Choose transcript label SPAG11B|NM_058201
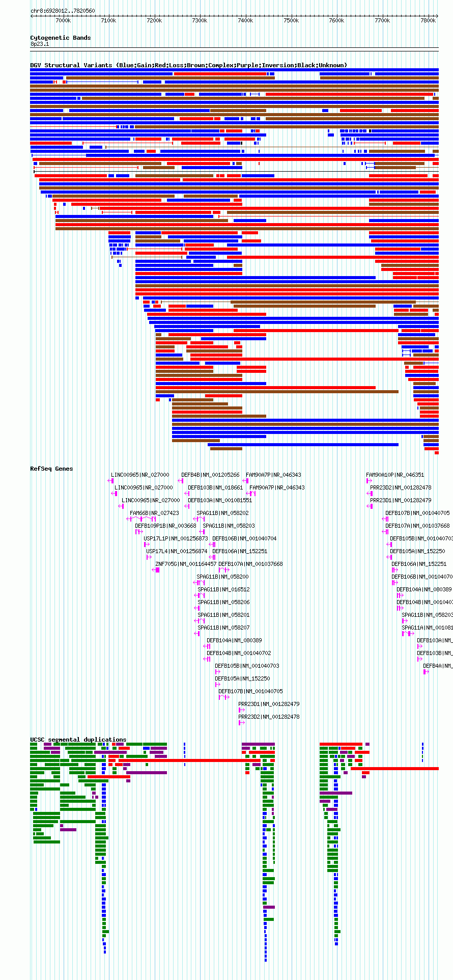The height and width of the screenshot is (980, 453). point(223,615)
